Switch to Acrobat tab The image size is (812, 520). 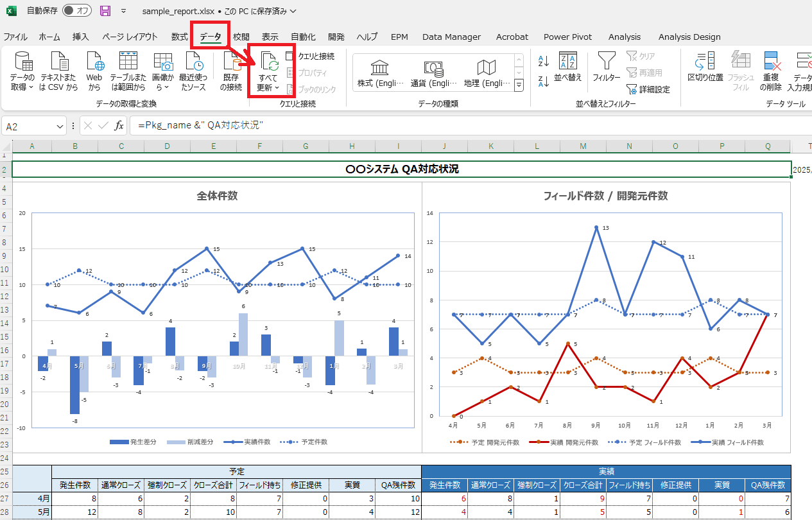tap(512, 37)
